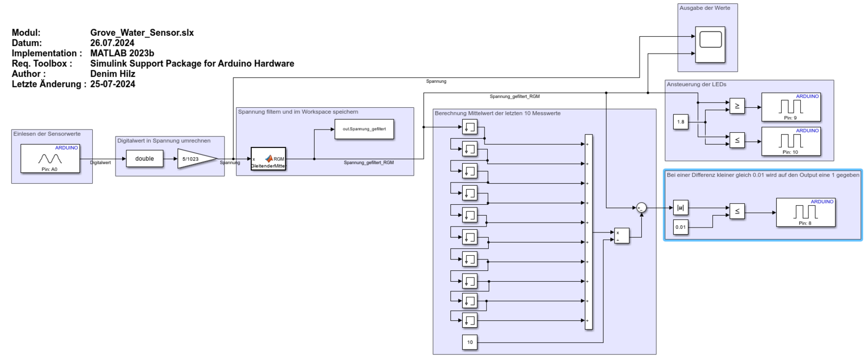Select the out.Spannung_gefiltert To Workspace block
Screen dimensions: 868x363
point(364,129)
